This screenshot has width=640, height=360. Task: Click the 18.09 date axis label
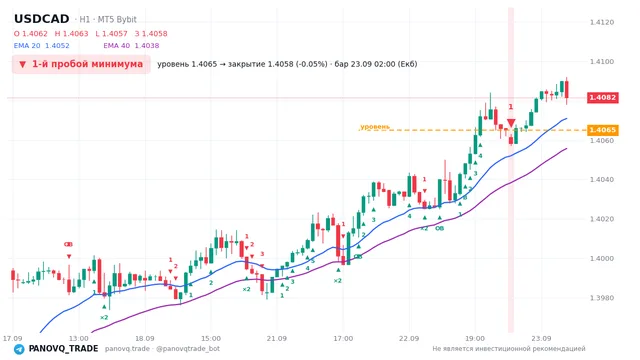point(144,338)
